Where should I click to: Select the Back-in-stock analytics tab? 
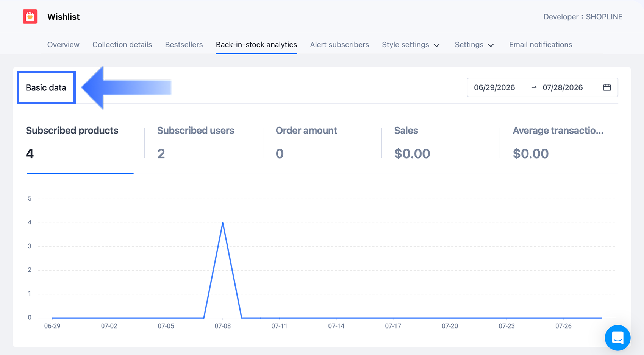click(x=256, y=45)
